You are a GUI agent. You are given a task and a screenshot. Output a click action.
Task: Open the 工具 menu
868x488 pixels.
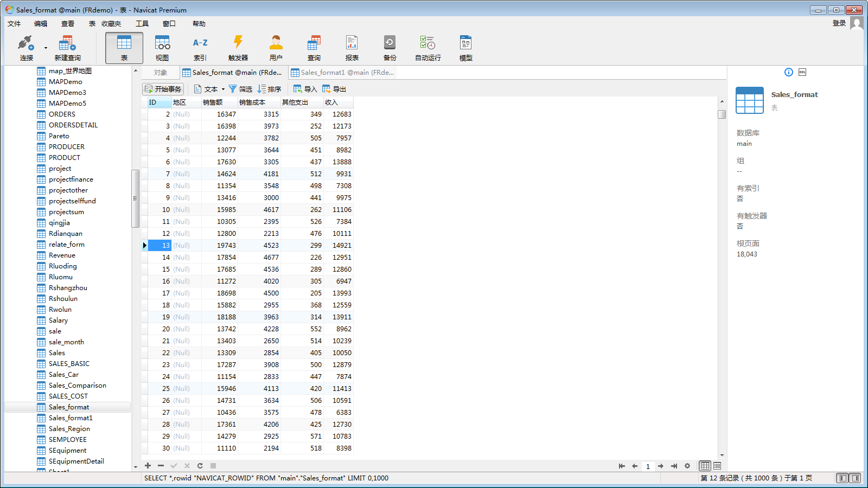[142, 24]
